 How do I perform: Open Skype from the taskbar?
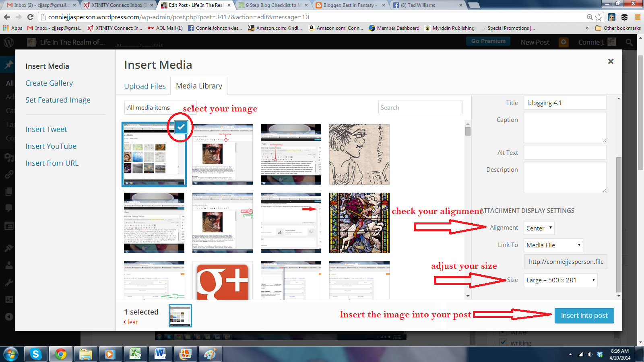coord(36,354)
